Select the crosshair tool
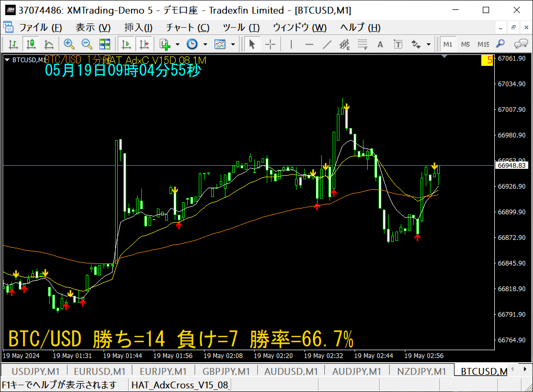 [x=270, y=44]
